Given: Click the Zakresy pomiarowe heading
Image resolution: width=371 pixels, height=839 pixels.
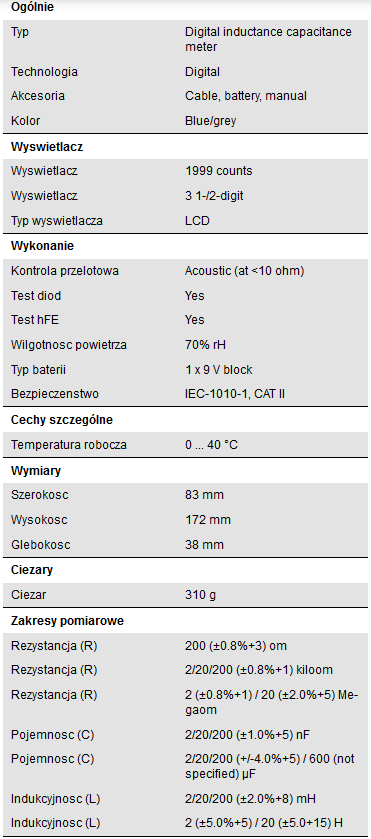Looking at the screenshot, I should point(67,621).
